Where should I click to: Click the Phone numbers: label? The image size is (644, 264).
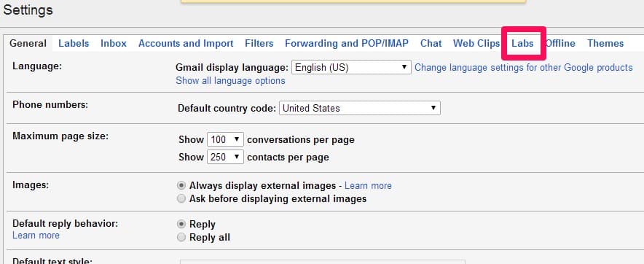[x=50, y=104]
